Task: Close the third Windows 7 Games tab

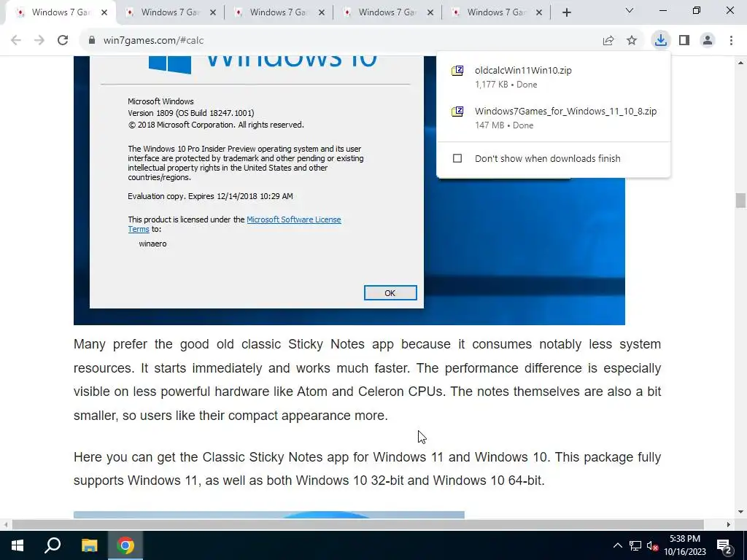Action: (x=322, y=13)
